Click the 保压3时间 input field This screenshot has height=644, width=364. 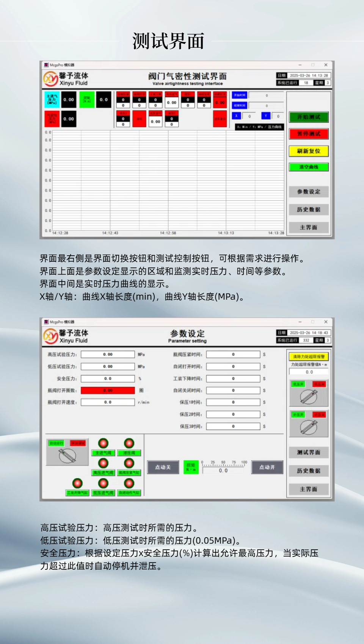point(233,426)
